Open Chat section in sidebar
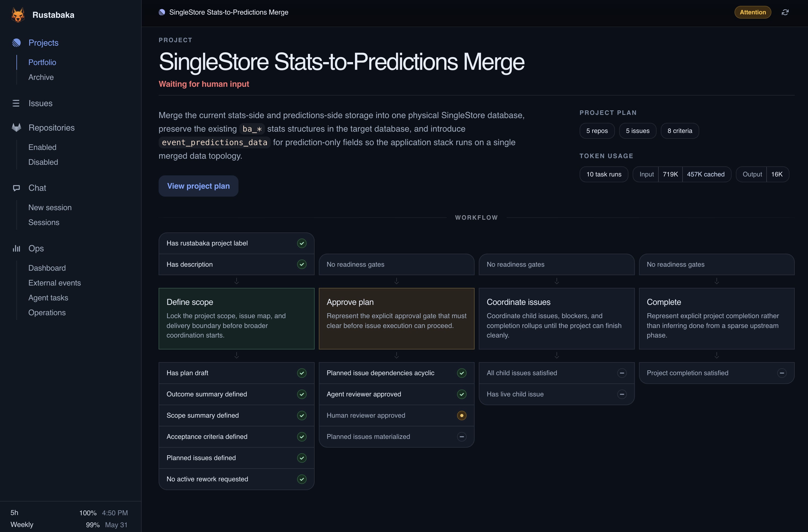 (37, 188)
